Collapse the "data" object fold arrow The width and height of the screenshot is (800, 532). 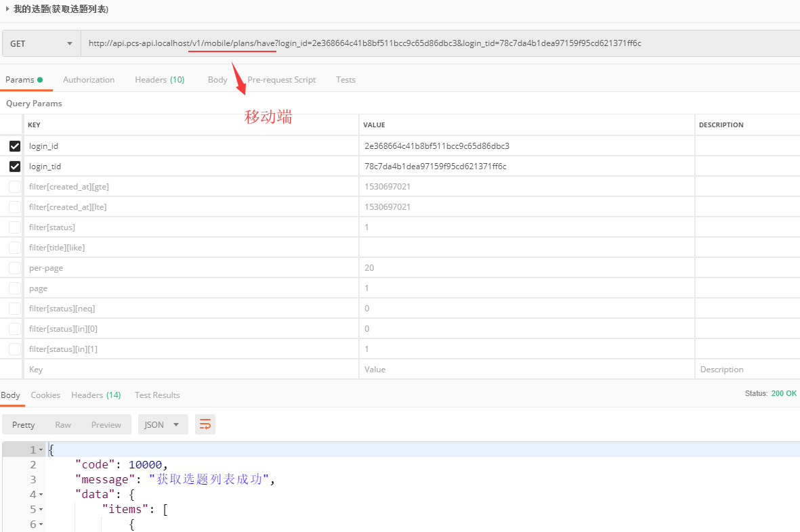click(x=41, y=495)
